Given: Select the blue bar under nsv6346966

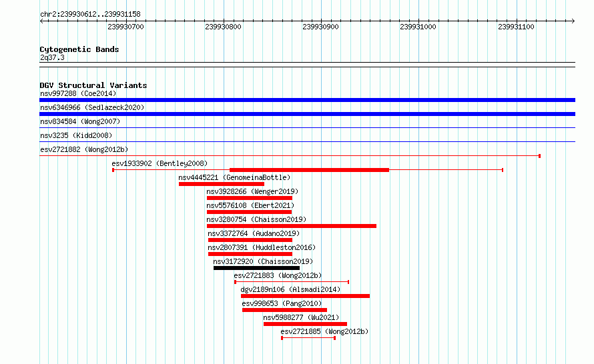Looking at the screenshot, I should [307, 114].
